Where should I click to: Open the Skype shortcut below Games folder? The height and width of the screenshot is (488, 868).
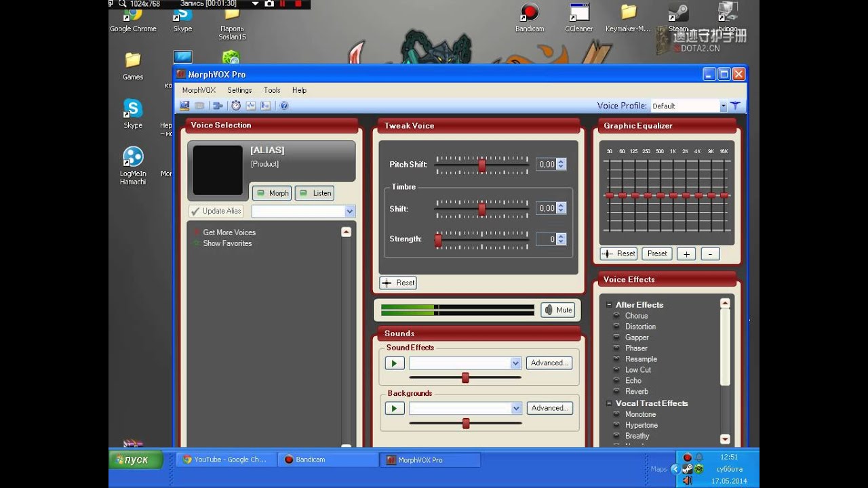(x=133, y=114)
